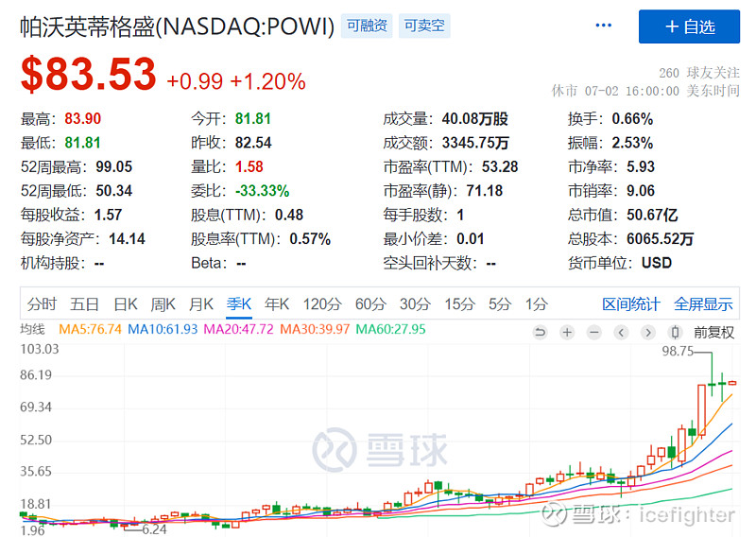Switch to the 5分 interval tab
The image size is (756, 537).
click(x=500, y=304)
